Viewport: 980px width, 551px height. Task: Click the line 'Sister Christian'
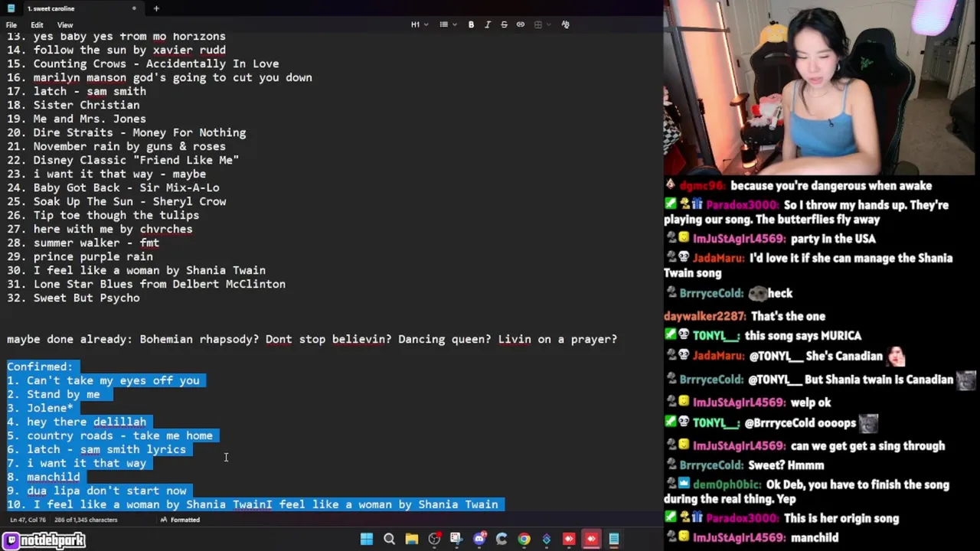[x=87, y=105]
